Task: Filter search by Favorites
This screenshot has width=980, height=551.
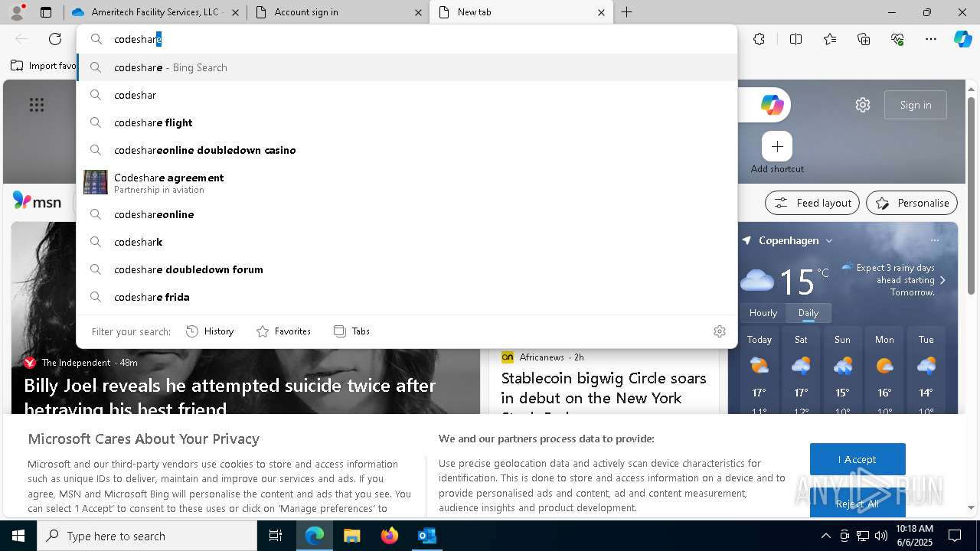Action: pos(283,331)
